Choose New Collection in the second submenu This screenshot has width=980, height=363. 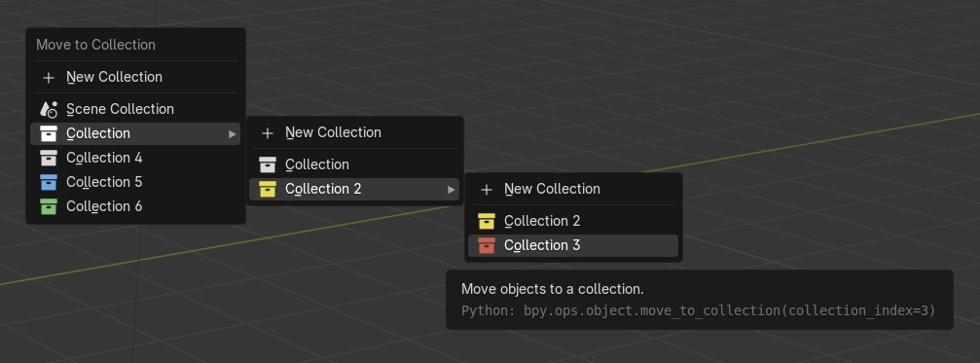(x=354, y=133)
